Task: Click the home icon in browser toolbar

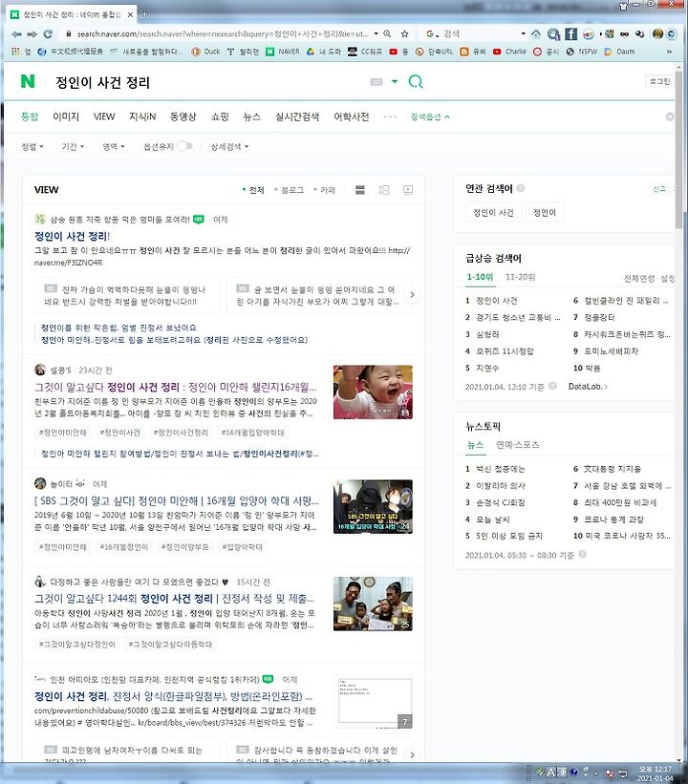Action: click(536, 33)
